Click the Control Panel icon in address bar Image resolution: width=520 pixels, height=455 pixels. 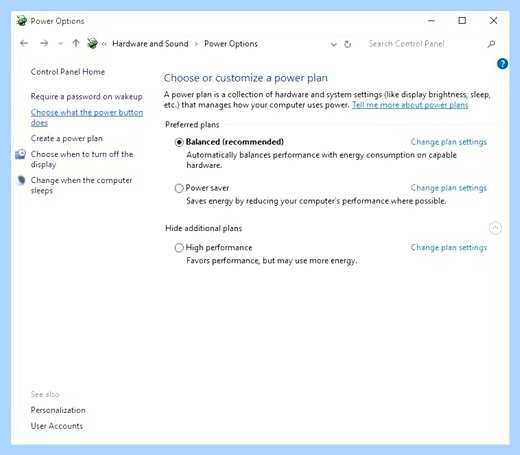92,43
